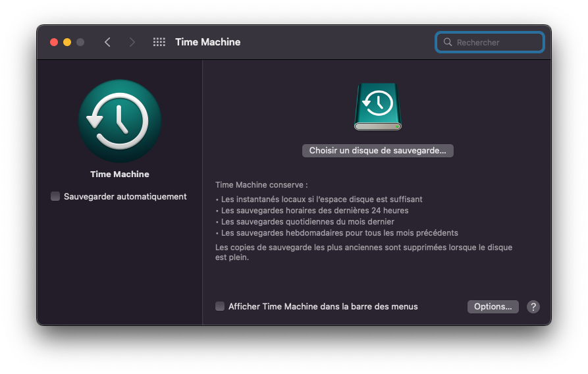The height and width of the screenshot is (374, 588).
Task: Enable Sauvegarder automatiquement checkbox
Action: tap(55, 196)
